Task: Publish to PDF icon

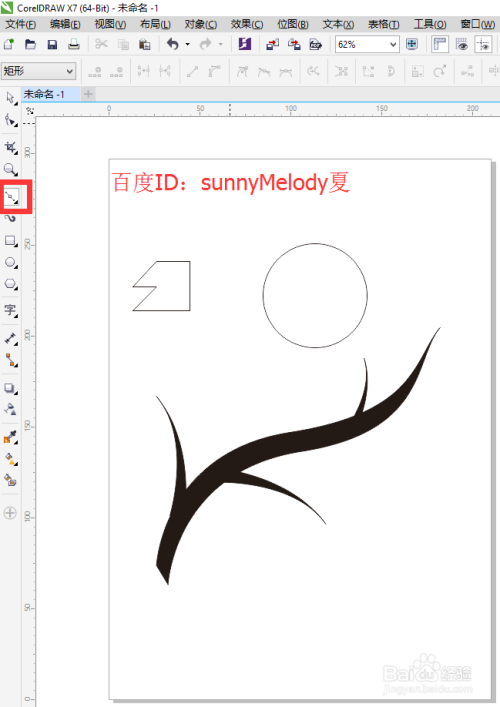Action: click(316, 44)
